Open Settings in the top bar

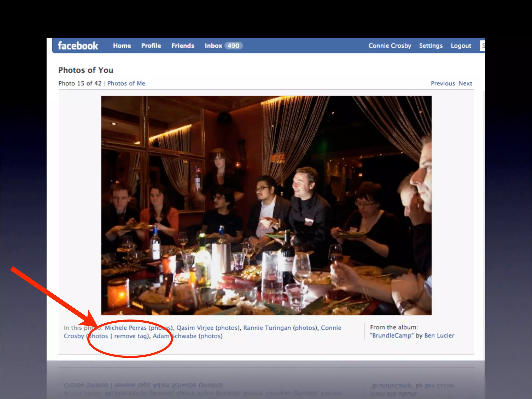pyautogui.click(x=431, y=46)
